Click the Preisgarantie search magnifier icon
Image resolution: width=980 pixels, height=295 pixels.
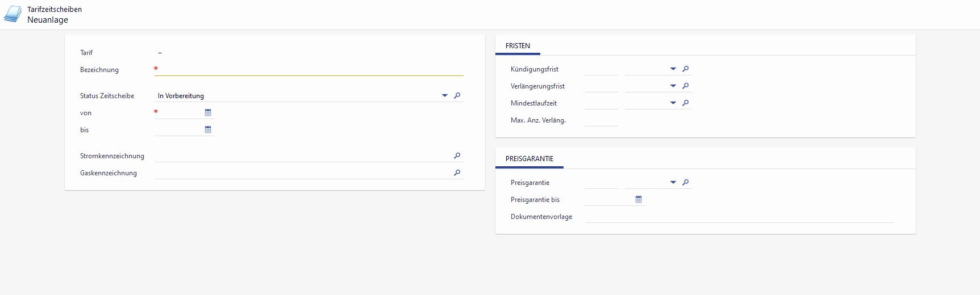click(686, 183)
